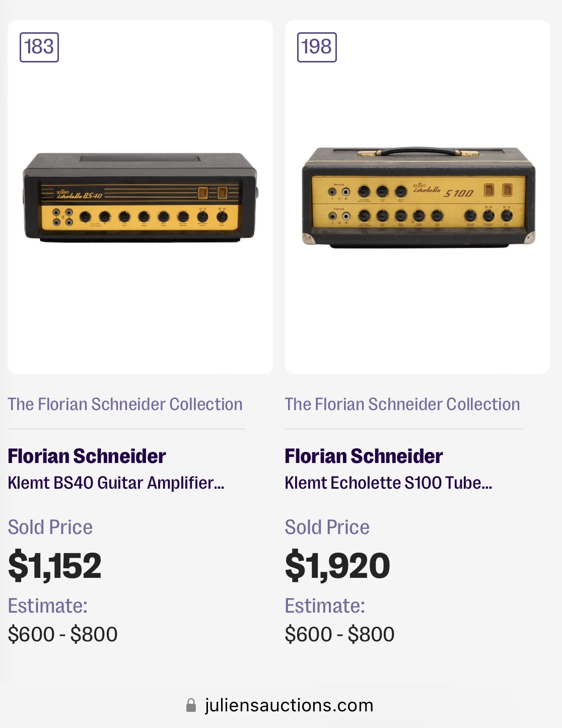Click the $600 - $800 estimate for the S100 lot
The image size is (562, 728).
pyautogui.click(x=340, y=634)
